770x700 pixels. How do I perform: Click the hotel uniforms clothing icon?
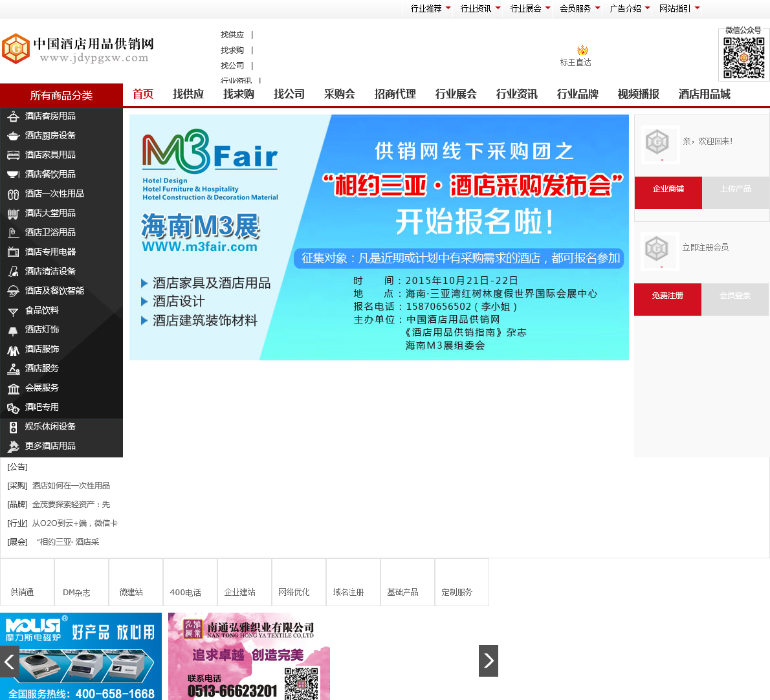point(13,349)
